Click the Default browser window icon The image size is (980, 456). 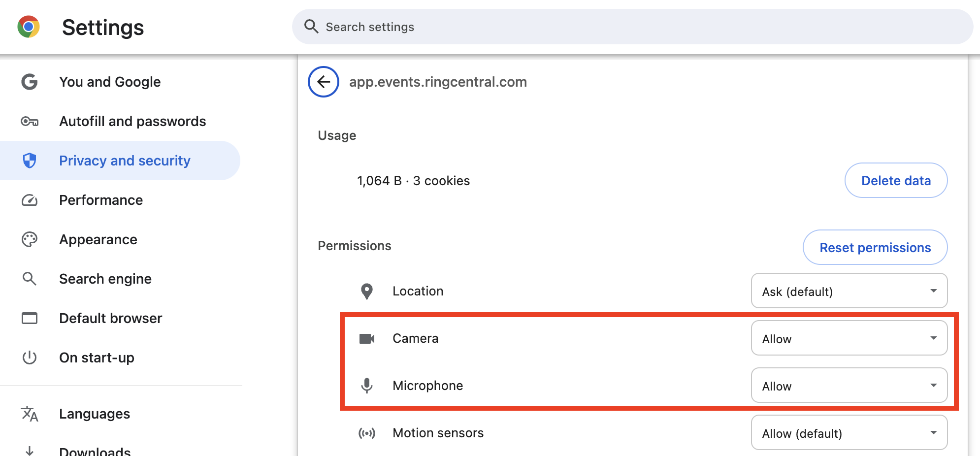30,318
